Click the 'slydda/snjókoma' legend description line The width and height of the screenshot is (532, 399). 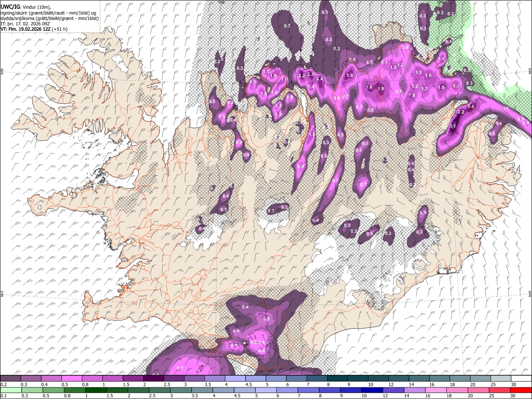pos(49,18)
